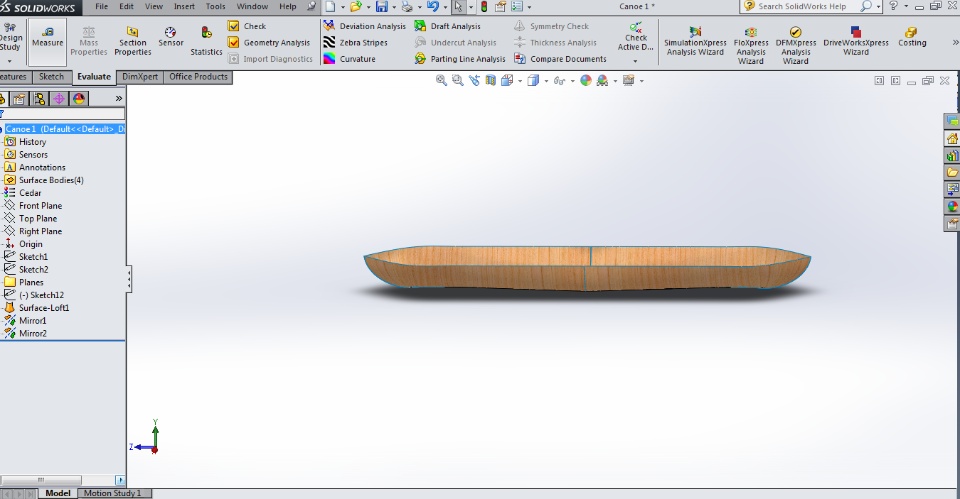Open Hide/Show Items dropdown arrow
Image resolution: width=960 pixels, height=499 pixels.
[572, 81]
